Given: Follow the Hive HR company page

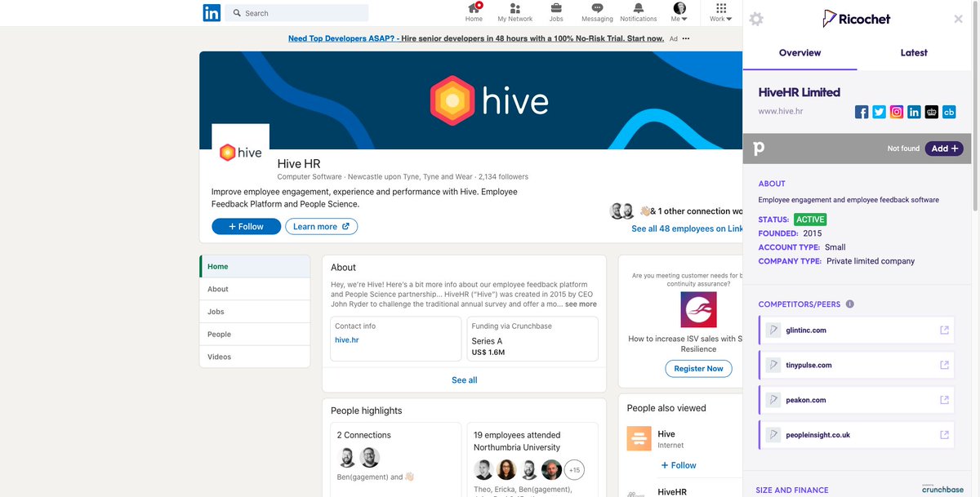Looking at the screenshot, I should (x=246, y=227).
